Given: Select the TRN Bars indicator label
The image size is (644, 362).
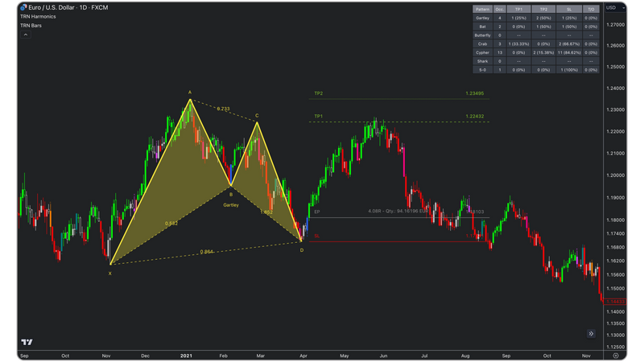Looking at the screenshot, I should (x=31, y=26).
